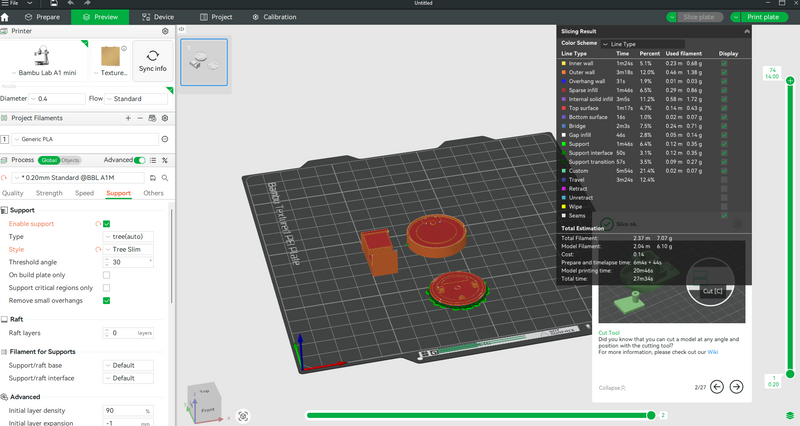
Task: Click the home icon in top bar
Action: click(5, 17)
